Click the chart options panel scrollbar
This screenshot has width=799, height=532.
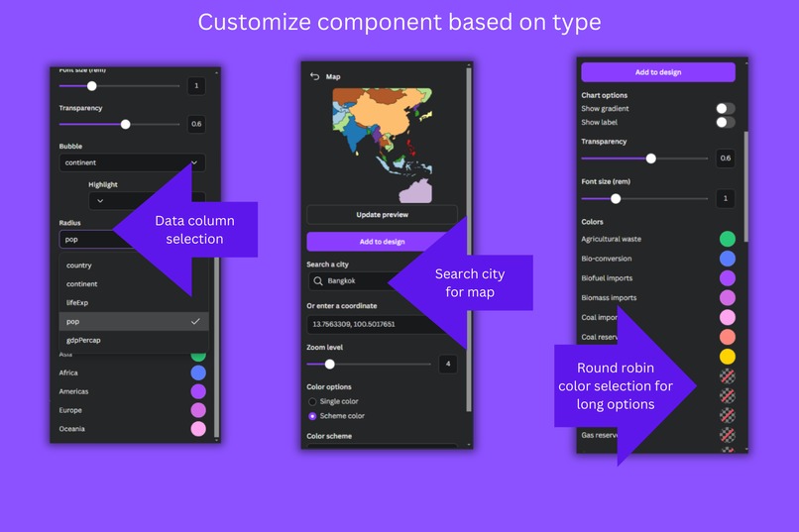746,186
